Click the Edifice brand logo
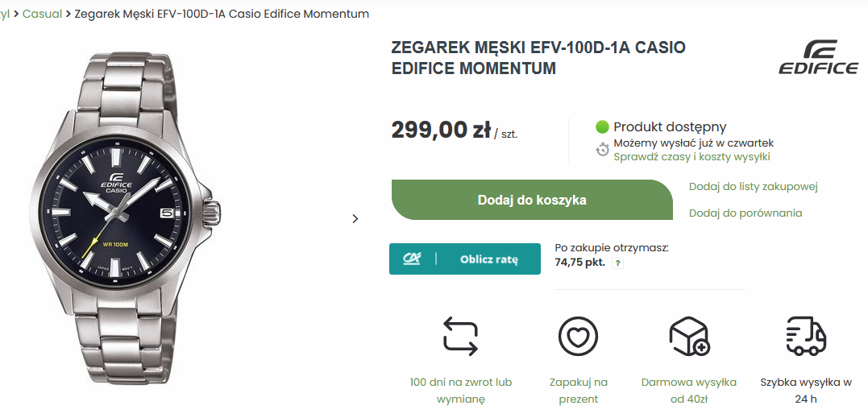The image size is (868, 414). point(818,57)
